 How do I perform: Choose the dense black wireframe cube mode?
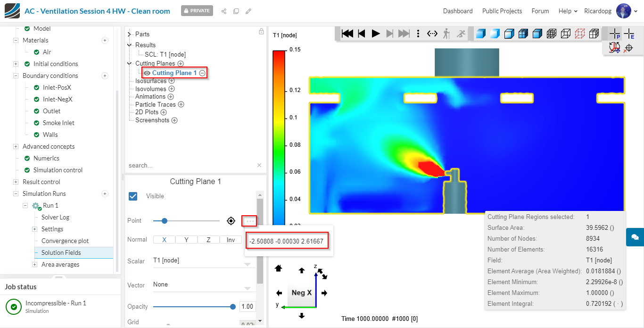551,34
